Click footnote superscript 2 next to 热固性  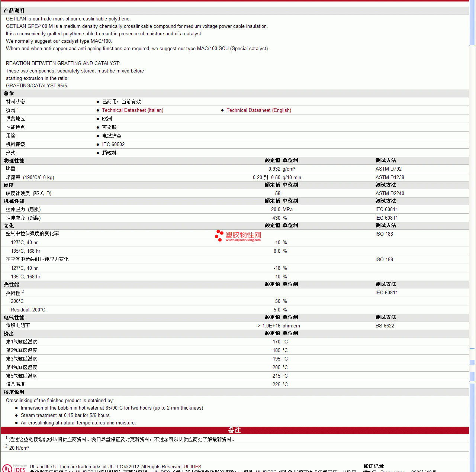coord(23,292)
